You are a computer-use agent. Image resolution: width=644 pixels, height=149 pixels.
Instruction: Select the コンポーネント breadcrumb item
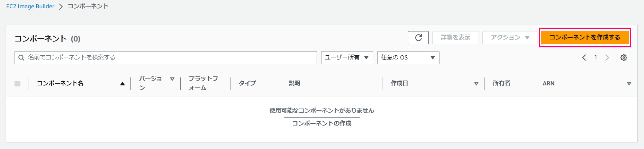(x=88, y=6)
